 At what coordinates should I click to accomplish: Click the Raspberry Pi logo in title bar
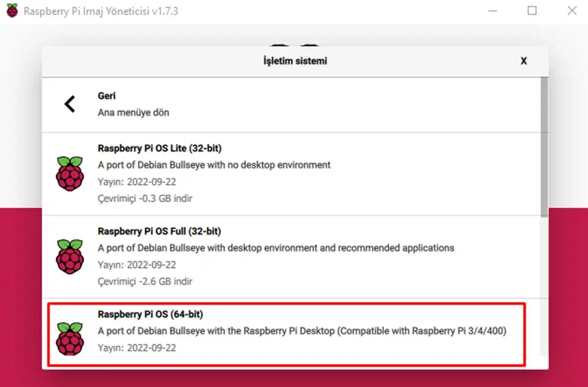click(x=12, y=11)
